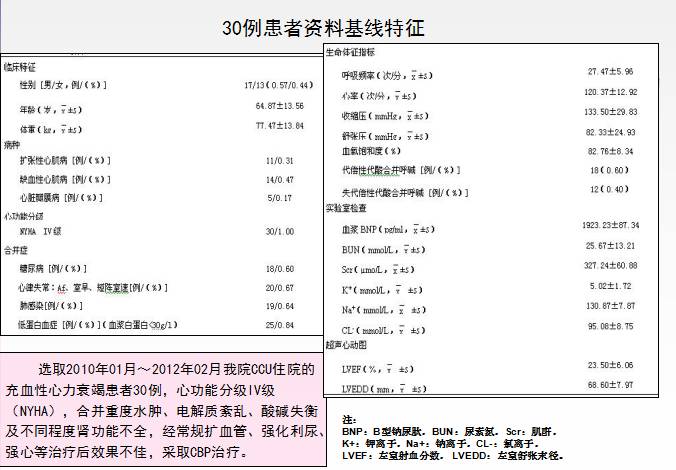Click the 血氧饱和度 row label
Viewport: 676px width, 470px height.
pos(372,151)
